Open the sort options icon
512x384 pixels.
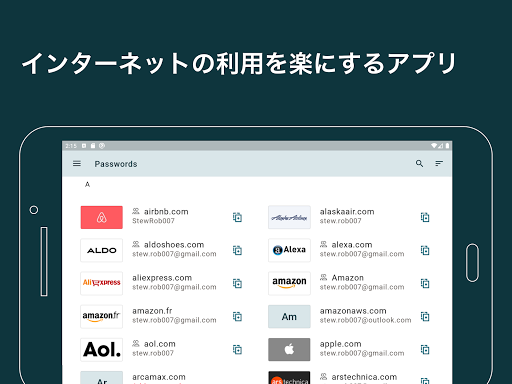(439, 163)
